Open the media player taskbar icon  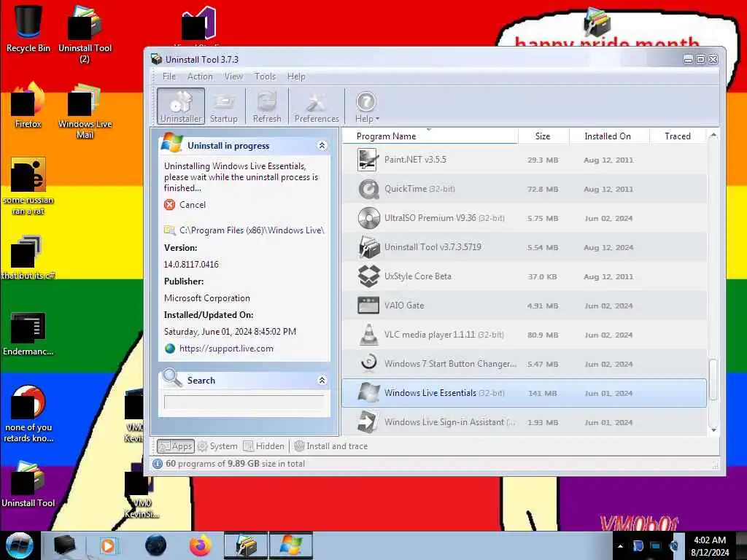click(108, 545)
